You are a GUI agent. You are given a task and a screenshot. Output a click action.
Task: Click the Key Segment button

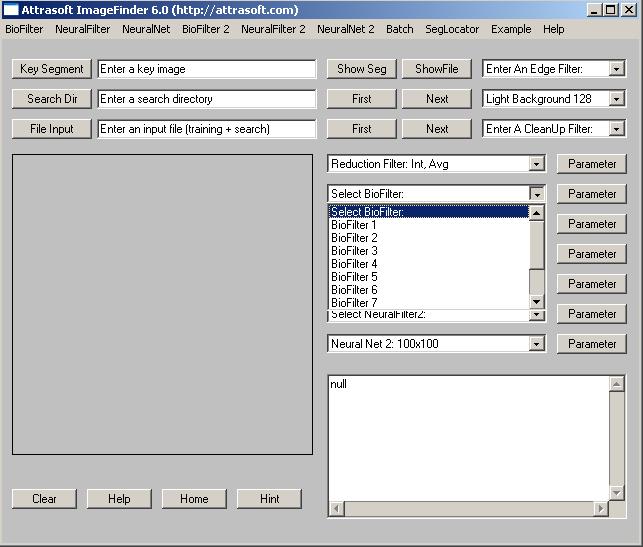tap(52, 69)
